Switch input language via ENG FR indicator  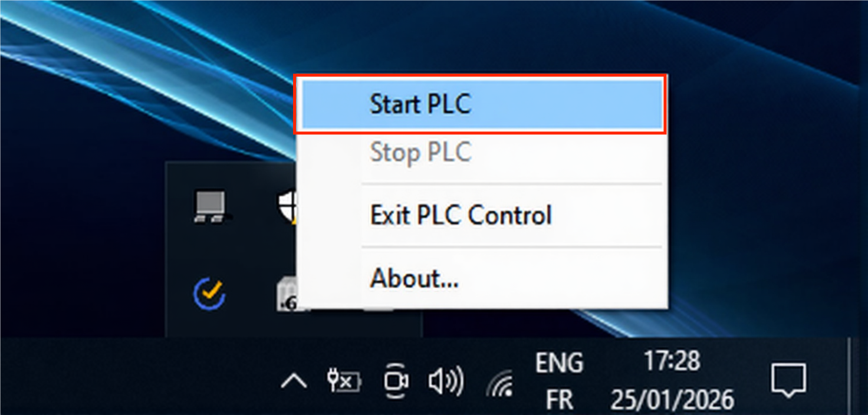click(559, 381)
